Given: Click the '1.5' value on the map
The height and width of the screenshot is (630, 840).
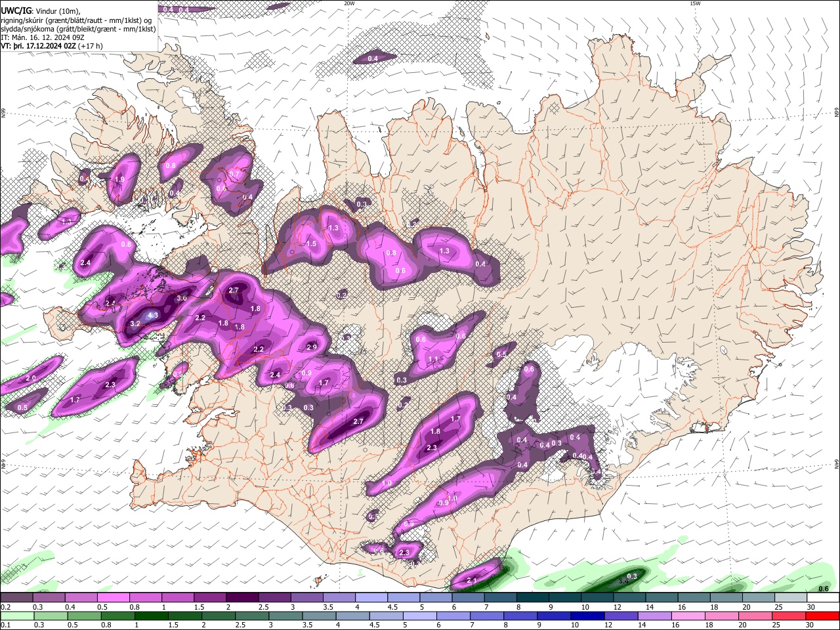Looking at the screenshot, I should coord(311,243).
